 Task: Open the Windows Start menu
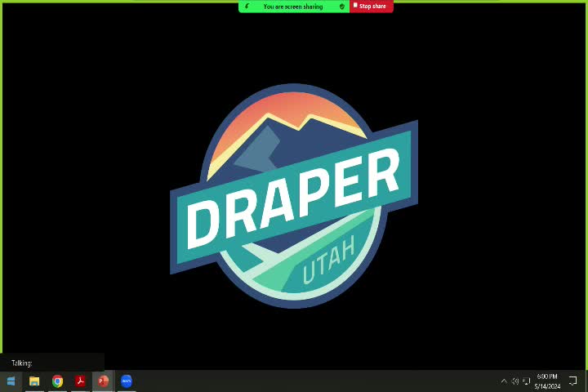(11, 381)
